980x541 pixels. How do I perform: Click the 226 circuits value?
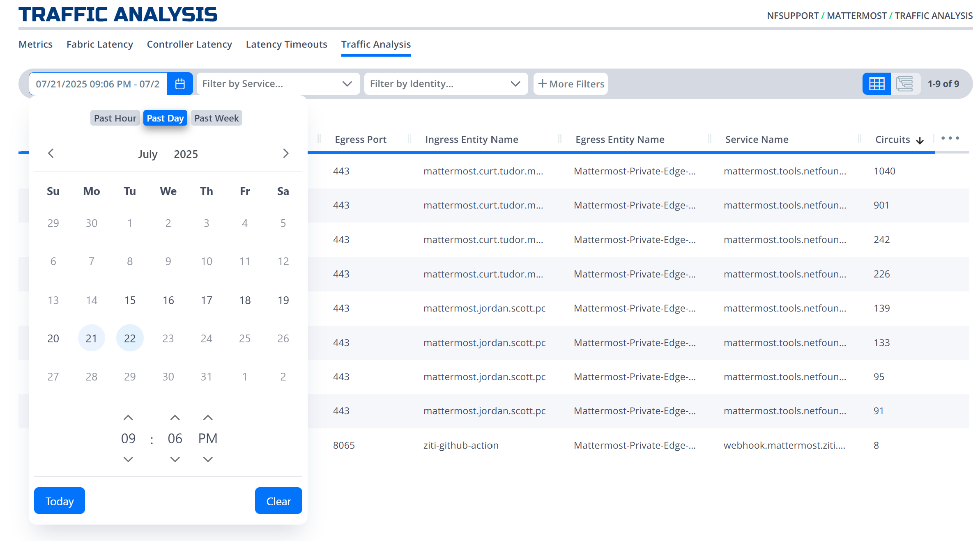(881, 274)
